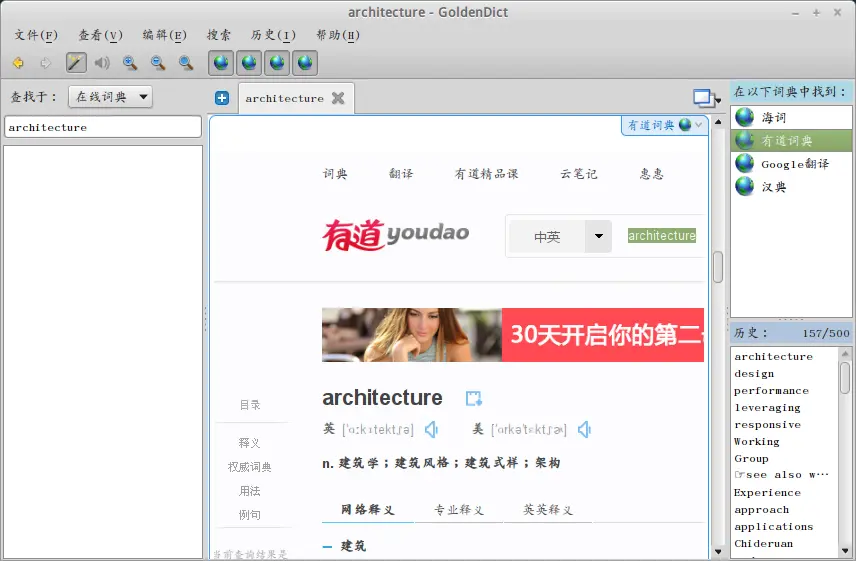Close the architecture tab
856x561 pixels.
point(338,98)
